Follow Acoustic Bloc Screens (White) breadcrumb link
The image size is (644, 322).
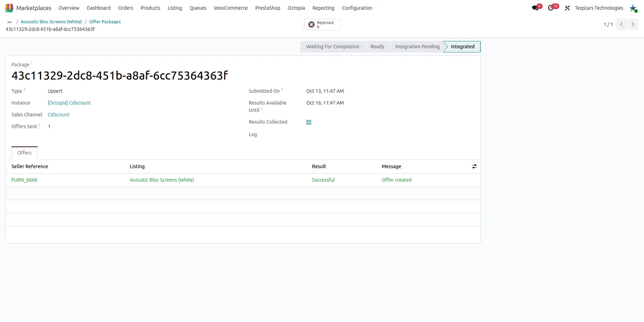pyautogui.click(x=51, y=22)
